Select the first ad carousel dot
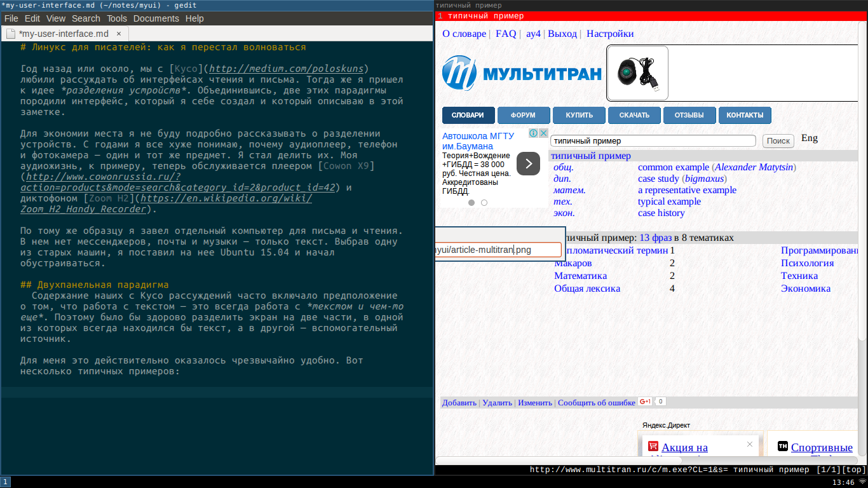Image resolution: width=868 pixels, height=488 pixels. pos(471,203)
